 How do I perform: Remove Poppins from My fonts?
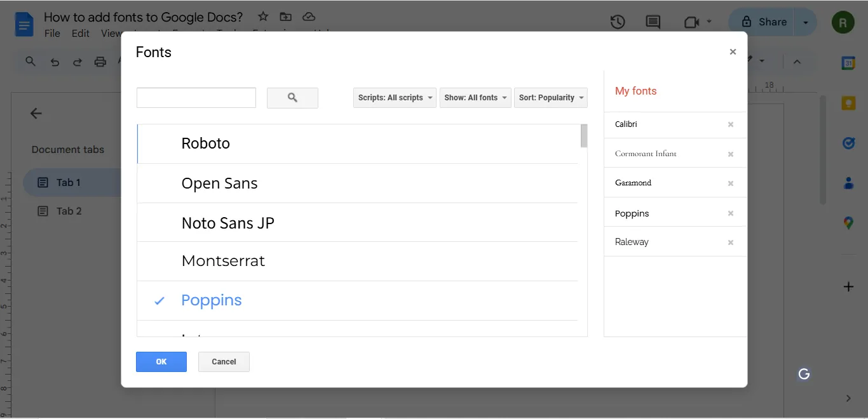tap(731, 213)
